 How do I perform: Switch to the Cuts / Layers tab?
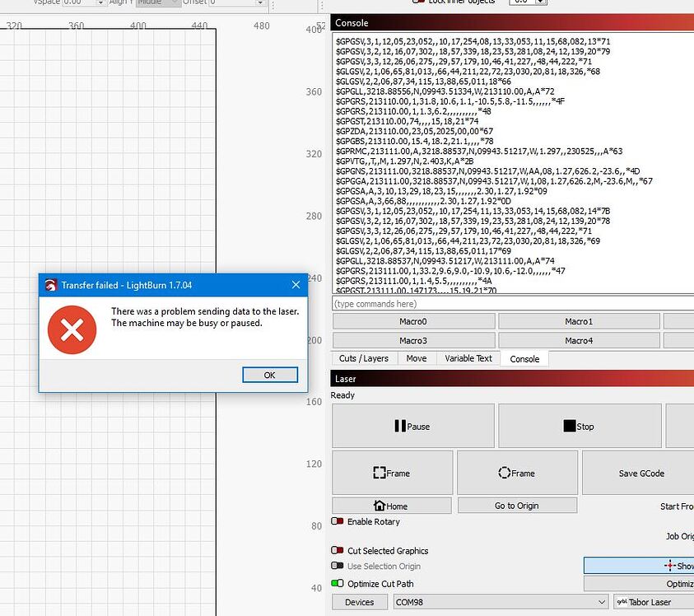363,358
